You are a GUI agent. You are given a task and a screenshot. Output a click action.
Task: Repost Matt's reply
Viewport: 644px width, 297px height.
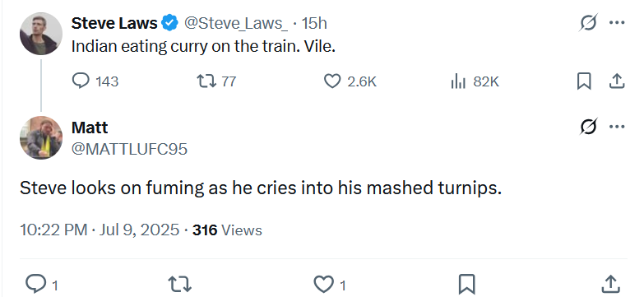click(x=180, y=284)
